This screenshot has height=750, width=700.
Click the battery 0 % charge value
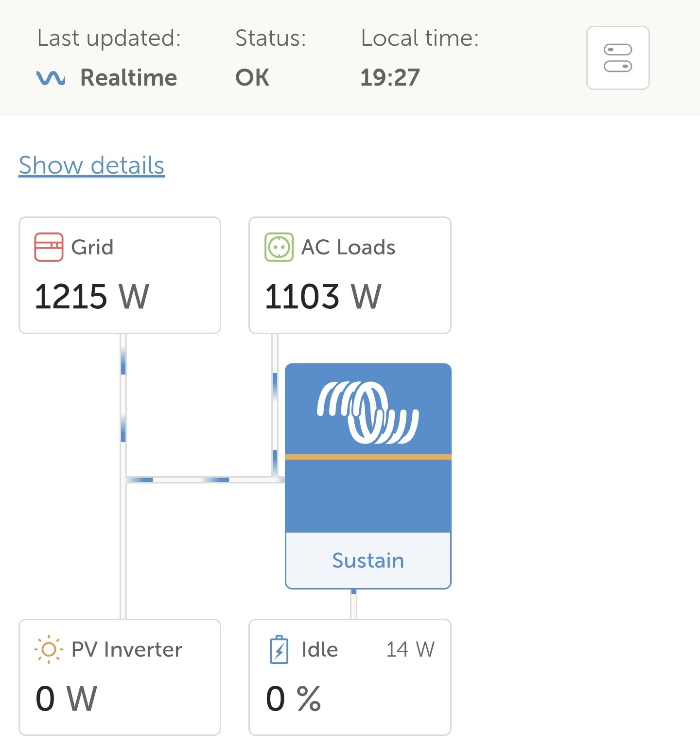294,698
